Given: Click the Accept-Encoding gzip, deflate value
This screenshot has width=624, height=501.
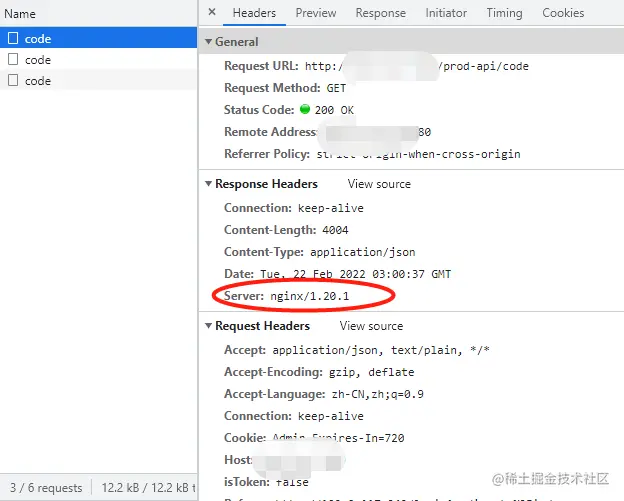Looking at the screenshot, I should click(x=371, y=372).
